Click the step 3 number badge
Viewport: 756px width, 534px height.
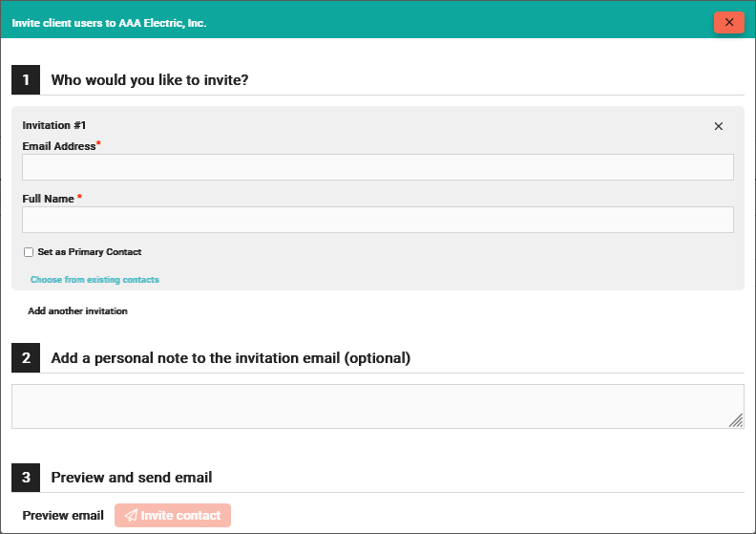[26, 478]
